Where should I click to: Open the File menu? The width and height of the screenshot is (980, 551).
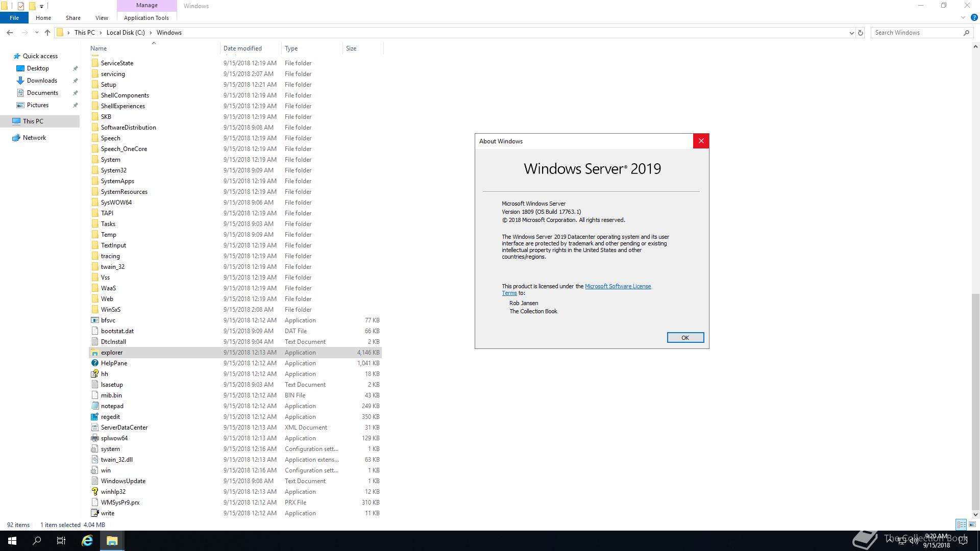[14, 18]
